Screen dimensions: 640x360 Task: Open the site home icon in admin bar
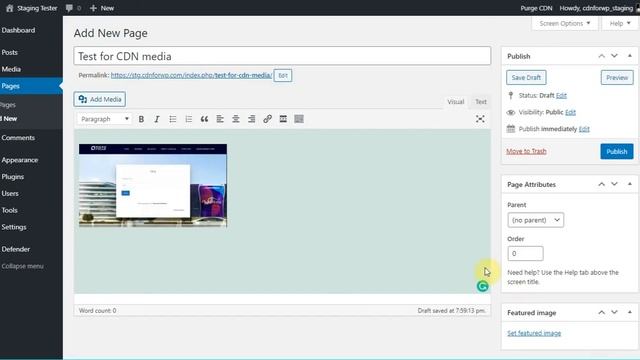pos(9,8)
